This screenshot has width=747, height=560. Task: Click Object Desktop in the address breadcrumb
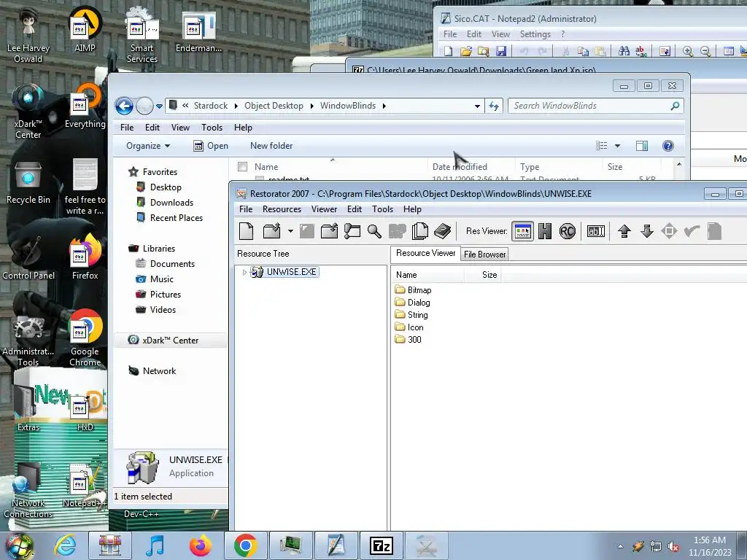coord(274,106)
